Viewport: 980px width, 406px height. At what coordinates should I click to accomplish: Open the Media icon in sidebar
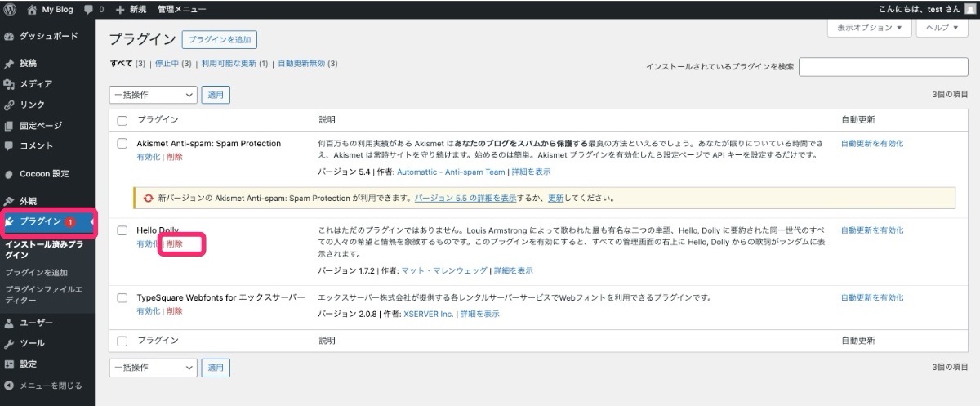click(9, 84)
